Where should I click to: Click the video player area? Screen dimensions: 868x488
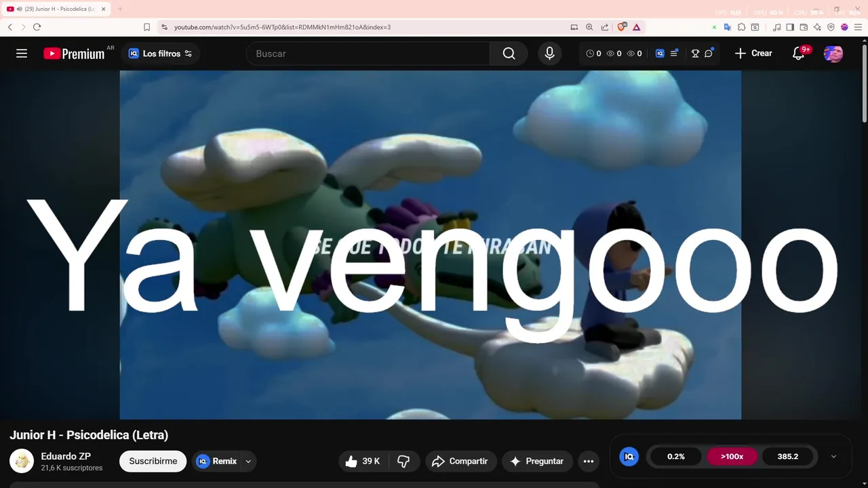click(x=431, y=245)
